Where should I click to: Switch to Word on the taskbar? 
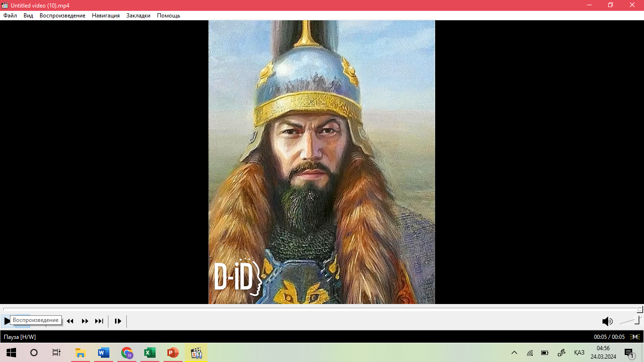(103, 353)
